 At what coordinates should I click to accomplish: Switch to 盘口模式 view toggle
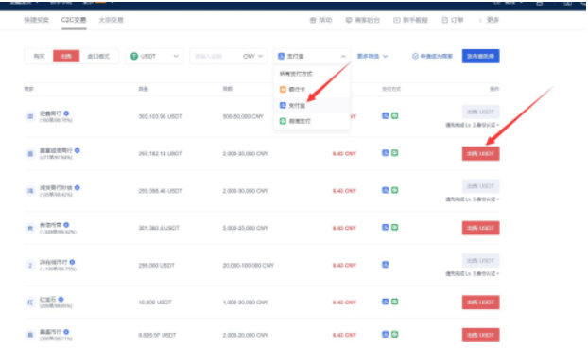pyautogui.click(x=98, y=56)
